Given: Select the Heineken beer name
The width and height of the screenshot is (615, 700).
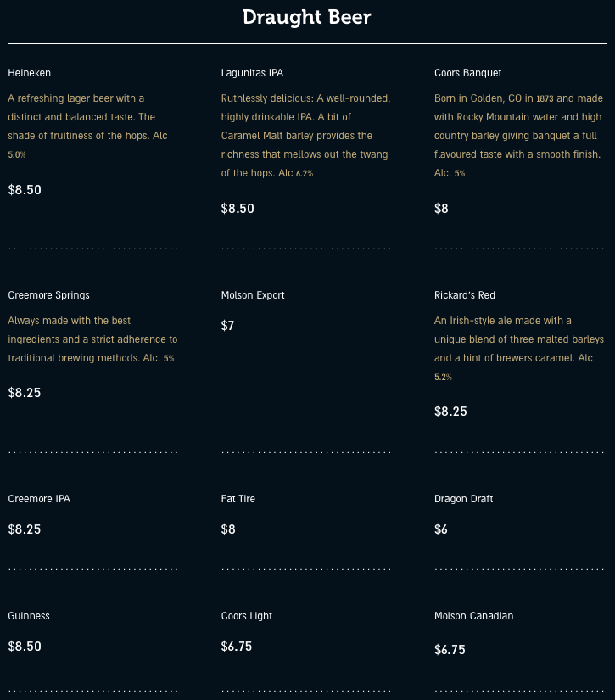Looking at the screenshot, I should coord(30,73).
